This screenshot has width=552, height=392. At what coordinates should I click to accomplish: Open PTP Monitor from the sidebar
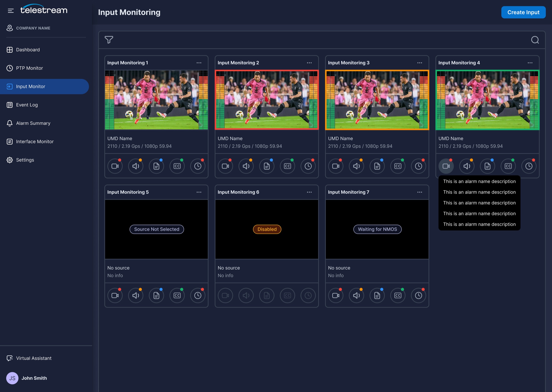point(44,68)
